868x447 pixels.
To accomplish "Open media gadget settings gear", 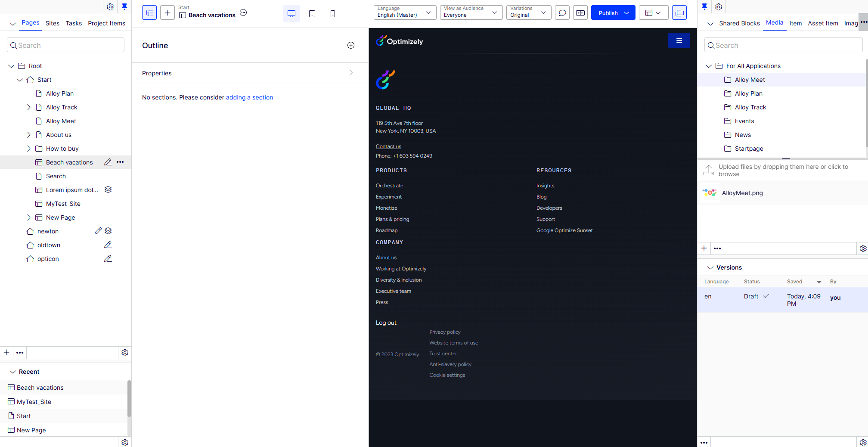I will point(863,248).
